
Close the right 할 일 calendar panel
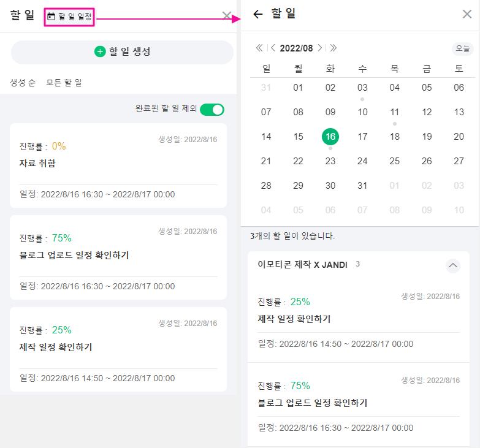[467, 14]
